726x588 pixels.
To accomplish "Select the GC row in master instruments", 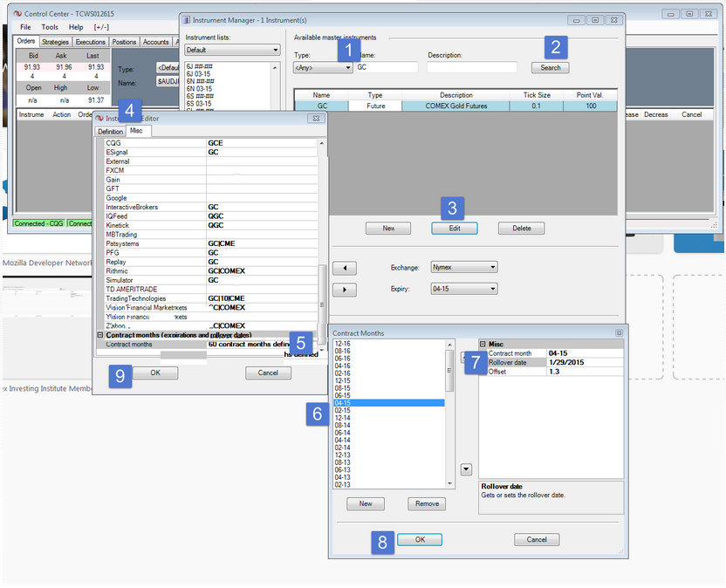I will 455,106.
